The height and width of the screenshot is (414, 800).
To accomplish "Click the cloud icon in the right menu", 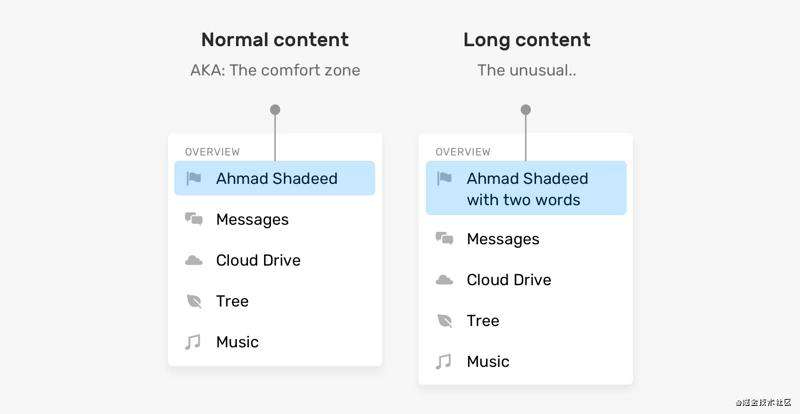I will (444, 280).
